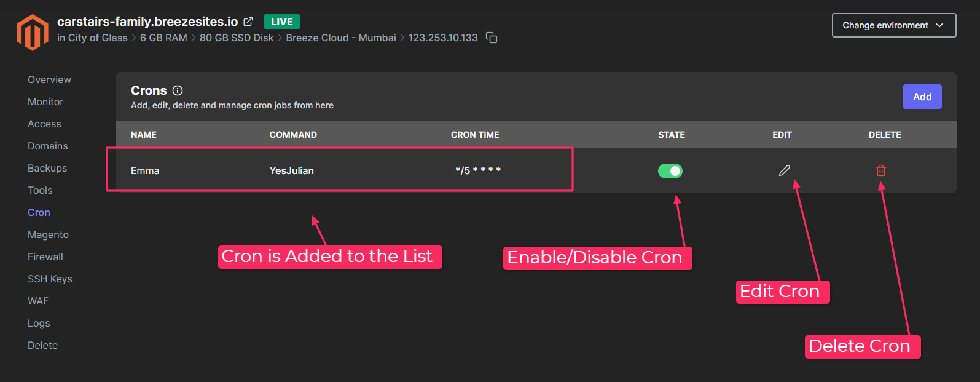The height and width of the screenshot is (382, 980).
Task: Click the Magento logo icon
Action: click(x=33, y=32)
